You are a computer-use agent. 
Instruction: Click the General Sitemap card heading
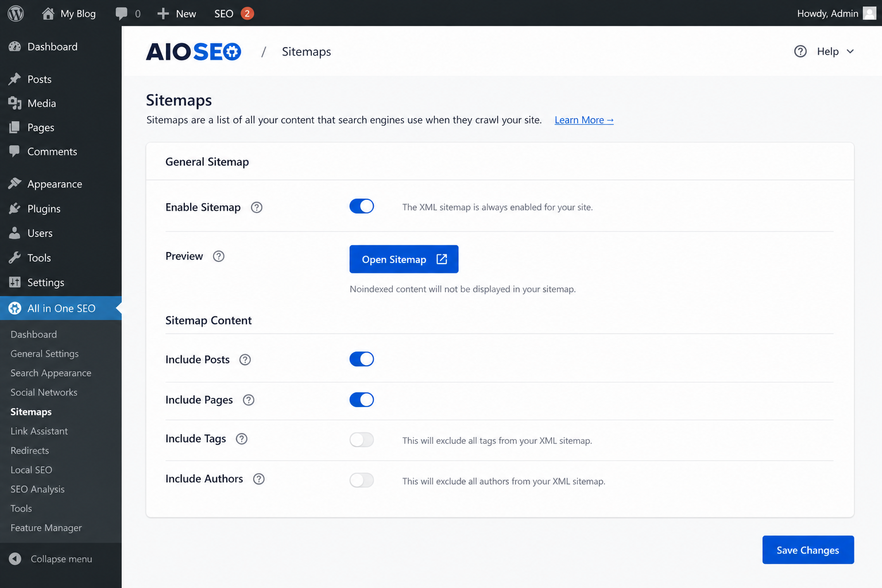click(207, 162)
